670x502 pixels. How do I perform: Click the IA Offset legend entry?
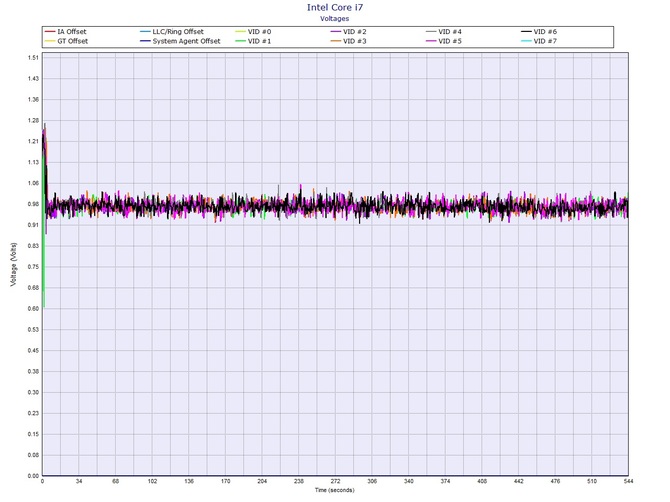click(x=65, y=32)
